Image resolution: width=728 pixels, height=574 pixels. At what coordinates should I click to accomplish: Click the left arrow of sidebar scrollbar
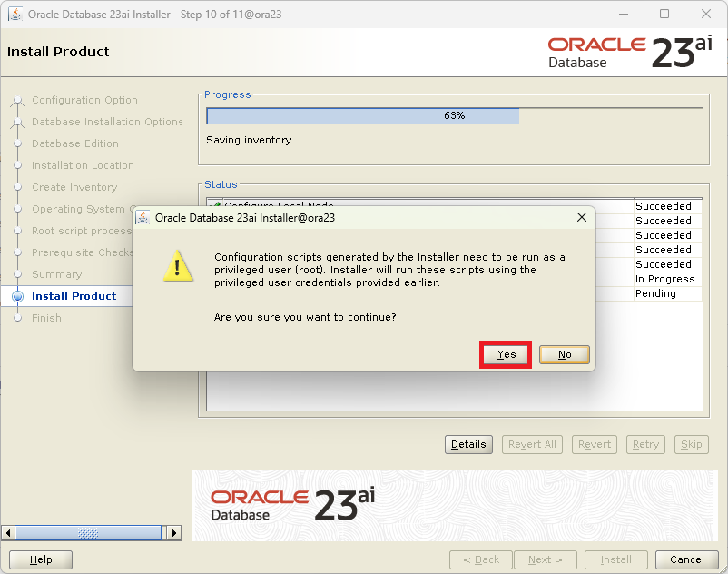click(x=8, y=532)
